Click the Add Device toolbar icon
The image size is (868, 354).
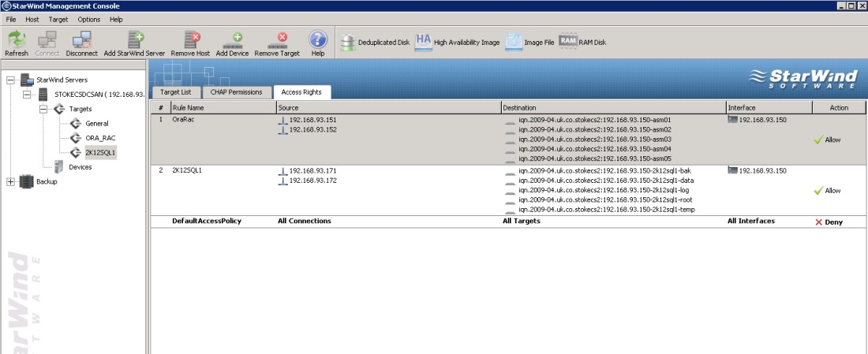(x=233, y=39)
